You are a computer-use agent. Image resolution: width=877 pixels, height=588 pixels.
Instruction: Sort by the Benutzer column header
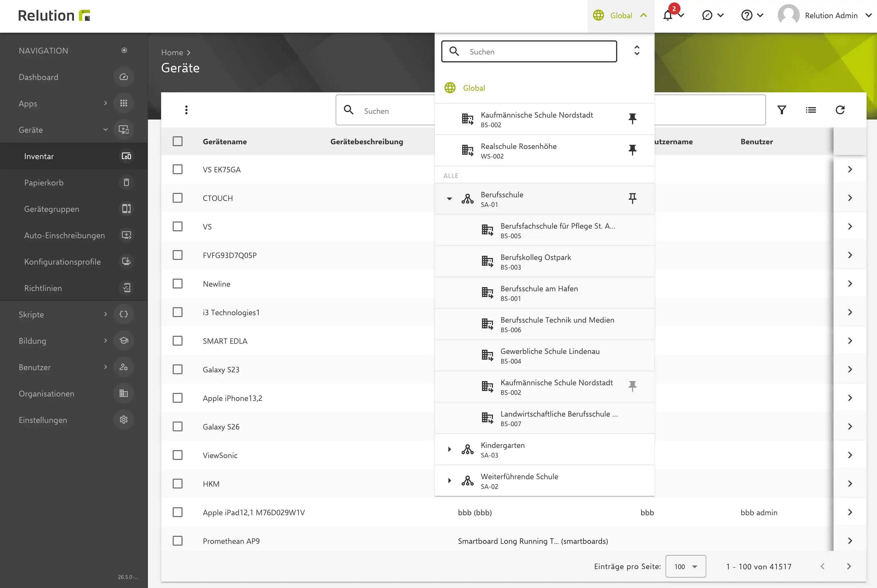click(757, 142)
